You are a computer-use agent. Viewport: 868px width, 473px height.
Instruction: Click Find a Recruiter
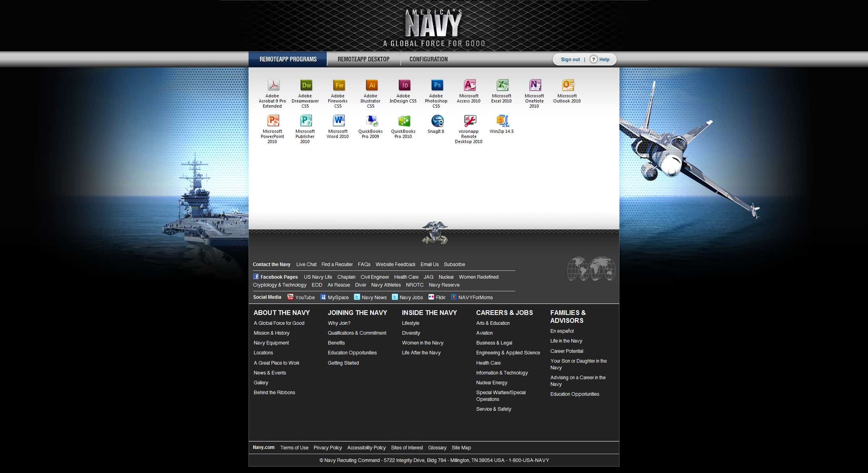pyautogui.click(x=337, y=264)
